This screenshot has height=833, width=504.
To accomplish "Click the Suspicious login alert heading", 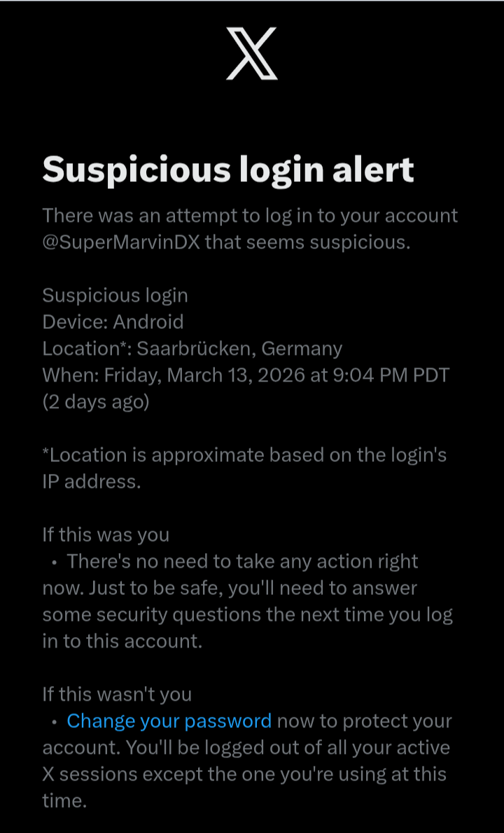I will (228, 169).
